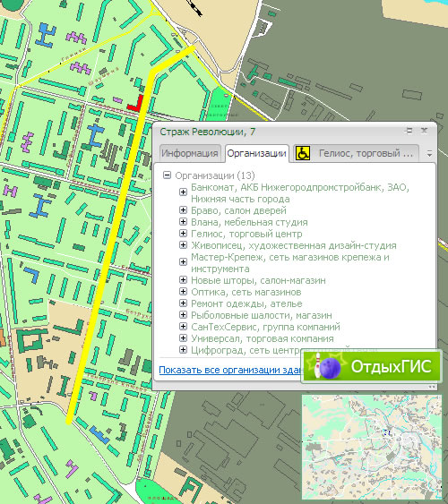This screenshot has height=504, width=448.
Task: Expand the Гелиос, торговый центр entry
Action: point(183,234)
